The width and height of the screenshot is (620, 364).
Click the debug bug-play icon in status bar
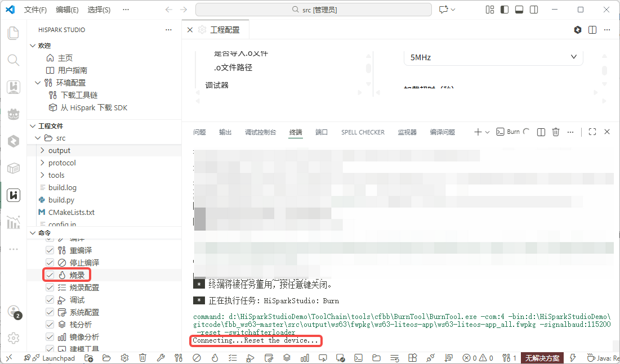click(250, 358)
